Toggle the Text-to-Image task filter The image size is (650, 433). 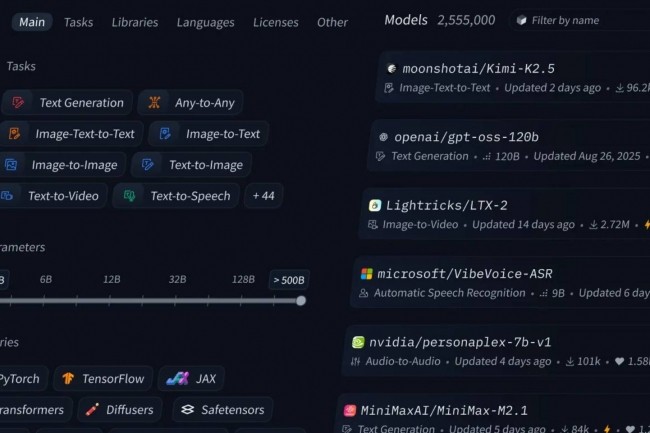[192, 165]
